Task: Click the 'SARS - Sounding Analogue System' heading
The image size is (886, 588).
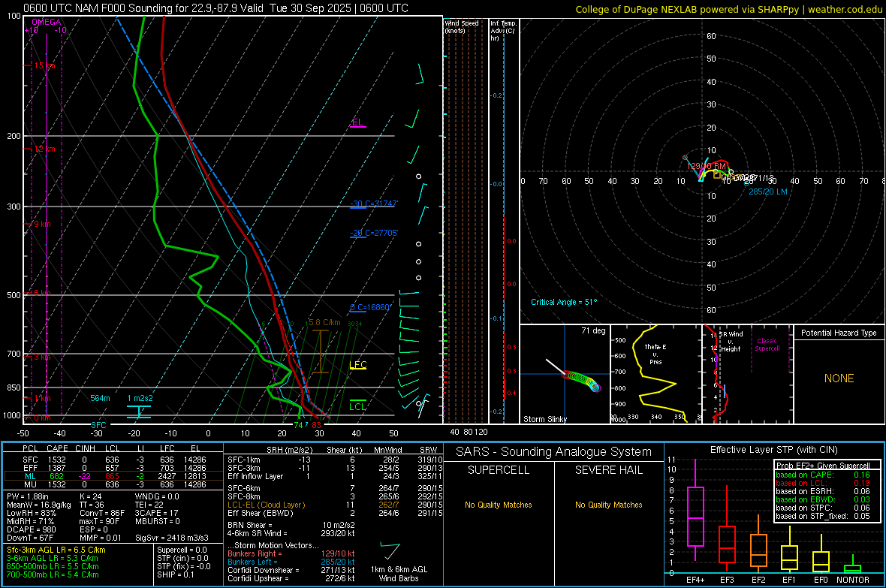Action: pos(553,452)
